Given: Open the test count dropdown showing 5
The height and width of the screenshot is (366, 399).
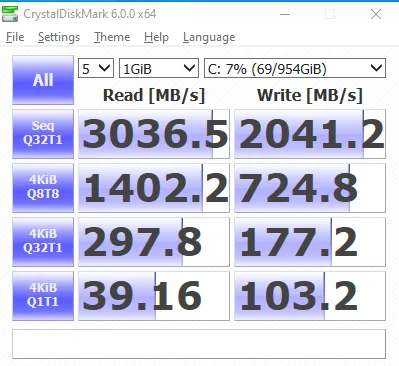Looking at the screenshot, I should click(x=96, y=68).
